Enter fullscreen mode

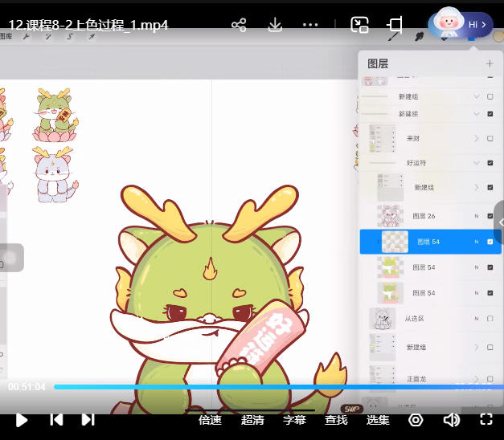click(486, 419)
